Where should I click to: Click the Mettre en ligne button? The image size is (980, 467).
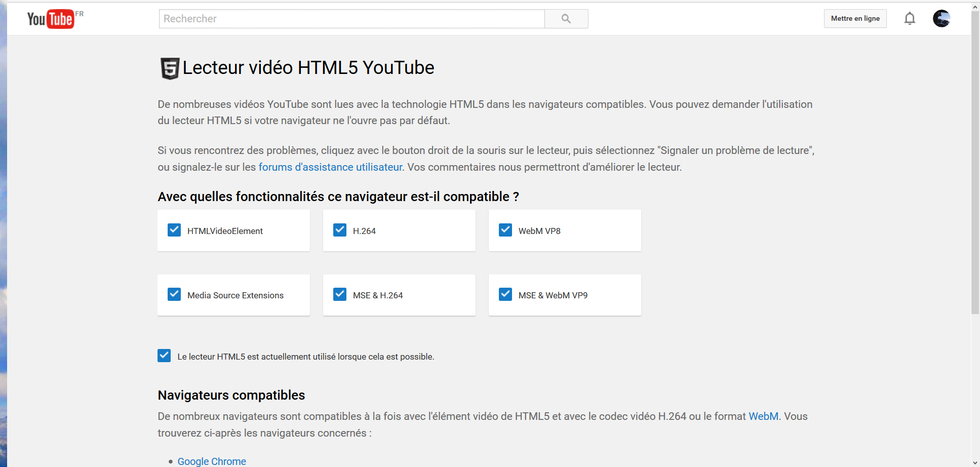point(855,19)
